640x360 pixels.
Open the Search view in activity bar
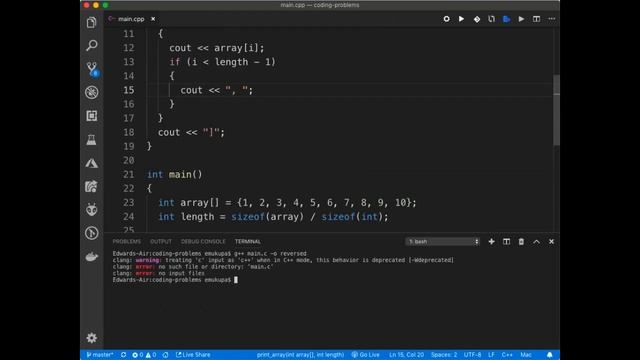[x=91, y=45]
